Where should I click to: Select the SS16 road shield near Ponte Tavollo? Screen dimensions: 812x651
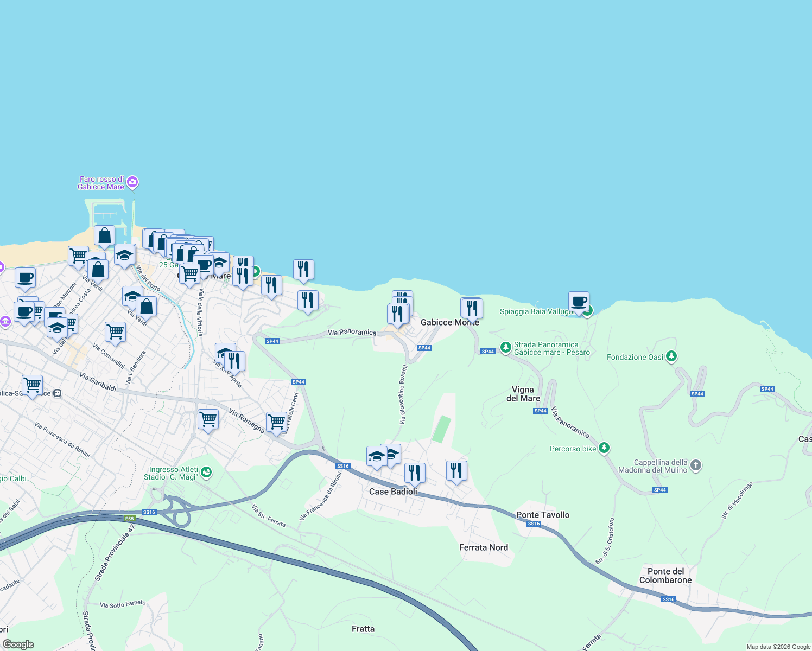click(534, 523)
